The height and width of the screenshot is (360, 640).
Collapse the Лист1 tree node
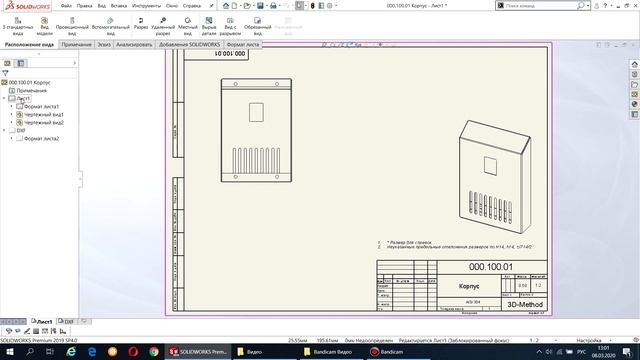pyautogui.click(x=4, y=98)
